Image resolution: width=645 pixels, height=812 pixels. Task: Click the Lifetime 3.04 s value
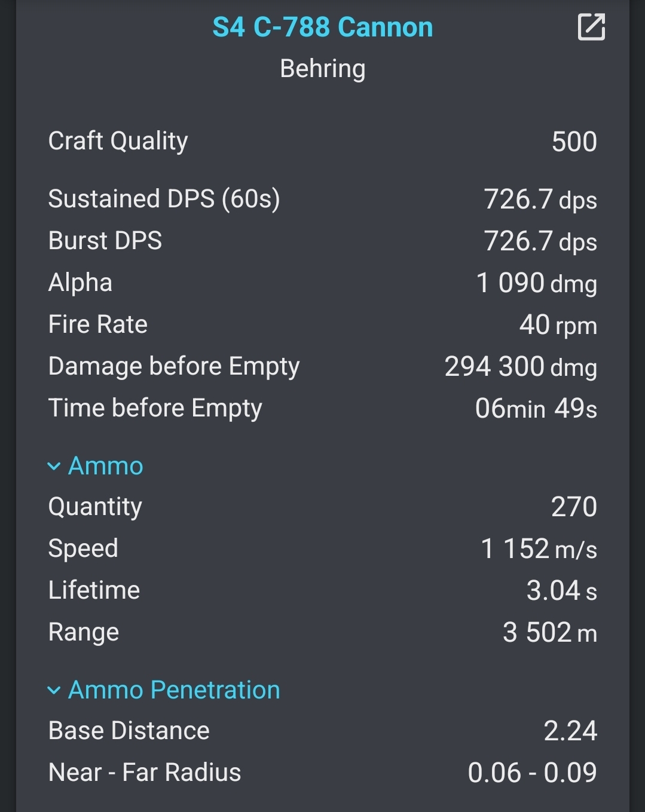[561, 591]
